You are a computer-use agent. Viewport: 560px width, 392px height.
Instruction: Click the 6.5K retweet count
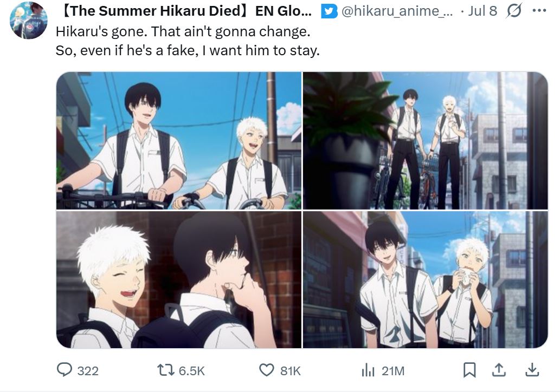point(192,371)
